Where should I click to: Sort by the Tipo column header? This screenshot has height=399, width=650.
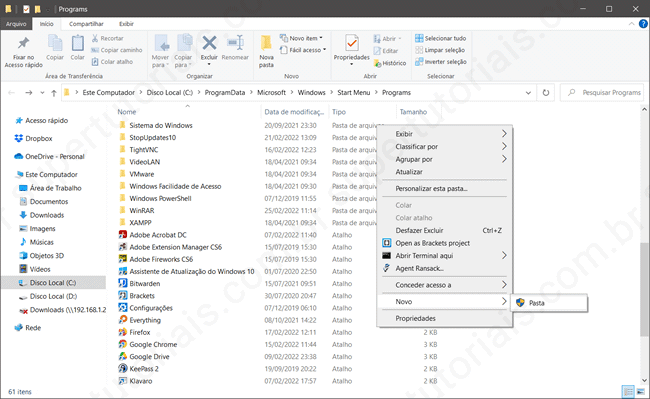click(339, 112)
